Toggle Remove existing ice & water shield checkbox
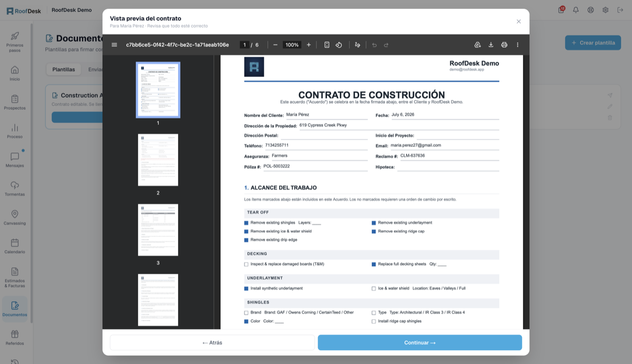632x364 pixels. point(246,231)
